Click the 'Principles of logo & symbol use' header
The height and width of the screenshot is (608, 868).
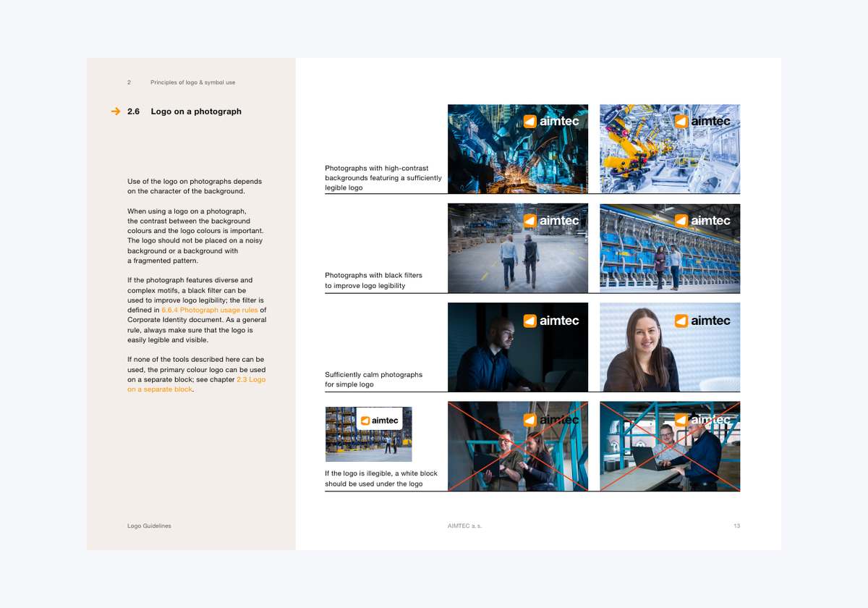(192, 83)
